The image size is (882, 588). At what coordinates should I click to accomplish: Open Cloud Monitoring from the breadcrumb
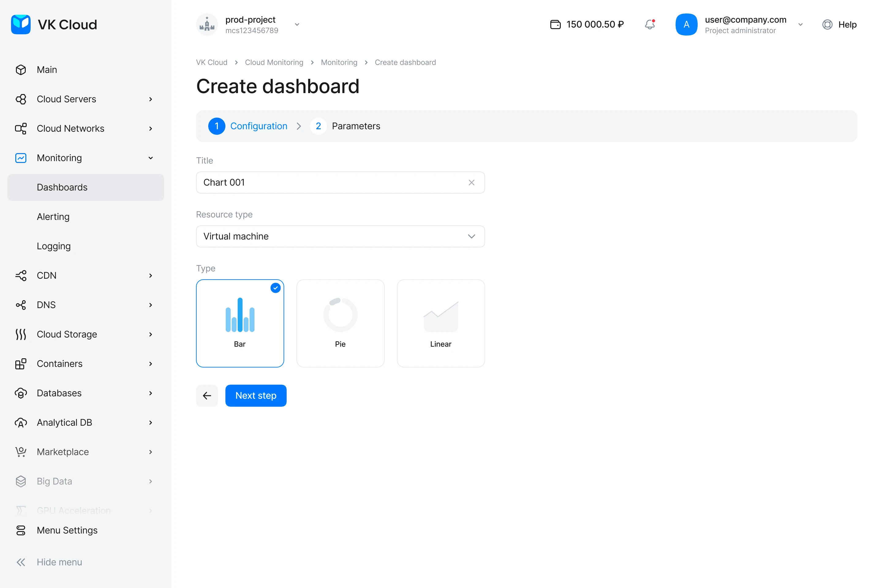click(x=274, y=62)
